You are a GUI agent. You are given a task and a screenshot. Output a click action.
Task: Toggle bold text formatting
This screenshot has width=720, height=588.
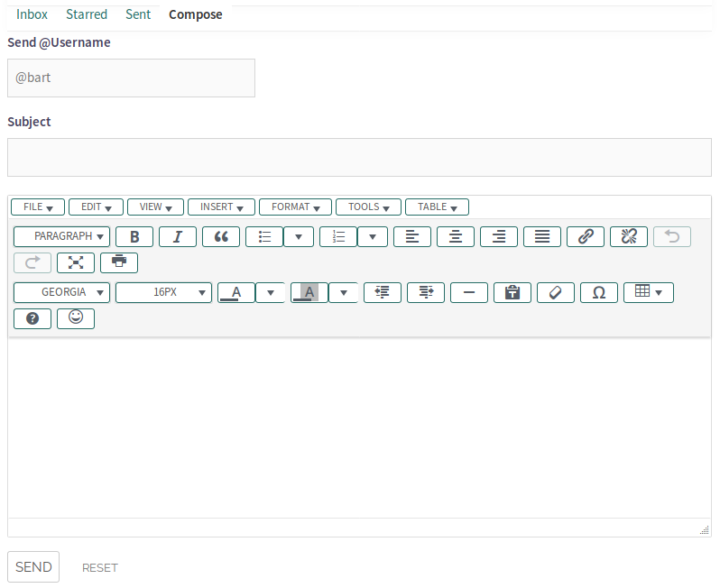tap(134, 236)
